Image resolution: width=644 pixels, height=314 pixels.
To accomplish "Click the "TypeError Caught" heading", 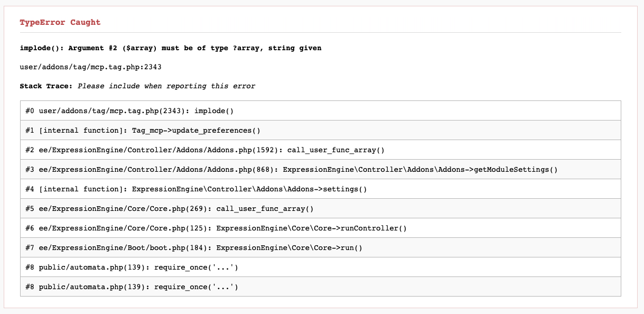I will click(x=60, y=22).
